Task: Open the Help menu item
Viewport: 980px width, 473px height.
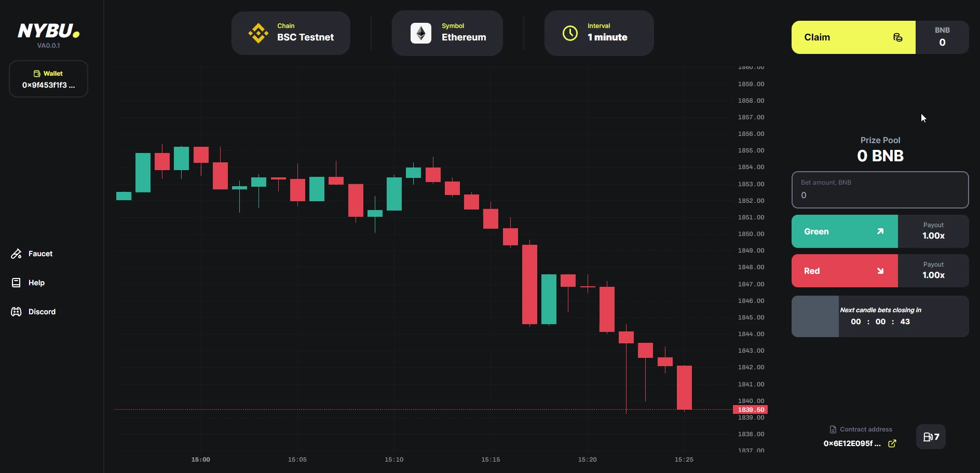Action: [x=36, y=283]
